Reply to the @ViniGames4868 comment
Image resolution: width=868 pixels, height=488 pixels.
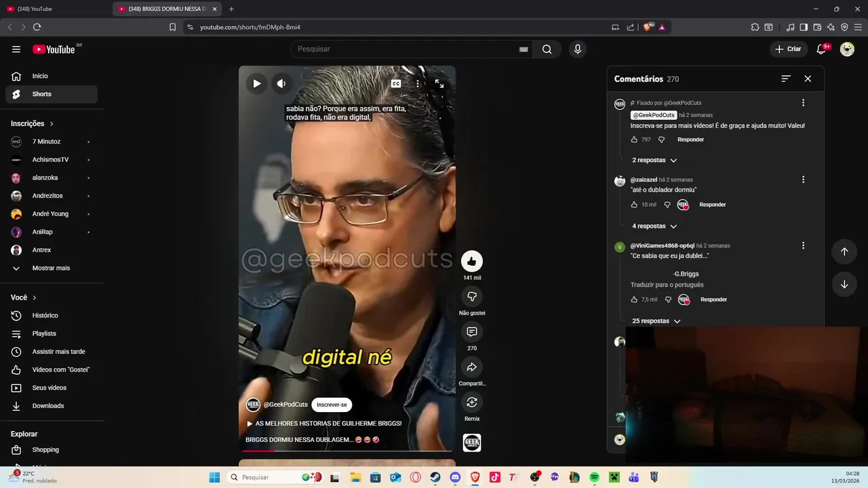(713, 300)
